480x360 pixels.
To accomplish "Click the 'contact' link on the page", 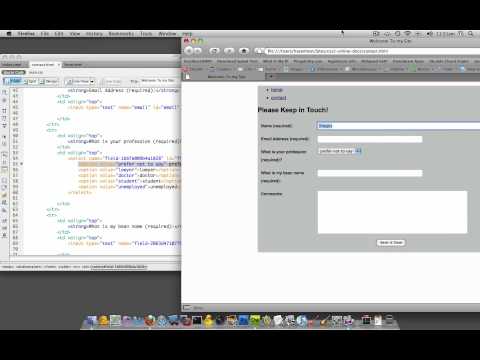I will 278,98.
